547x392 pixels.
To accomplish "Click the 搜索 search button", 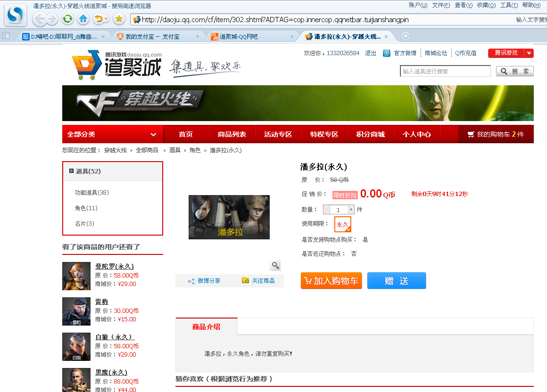I will pos(515,72).
